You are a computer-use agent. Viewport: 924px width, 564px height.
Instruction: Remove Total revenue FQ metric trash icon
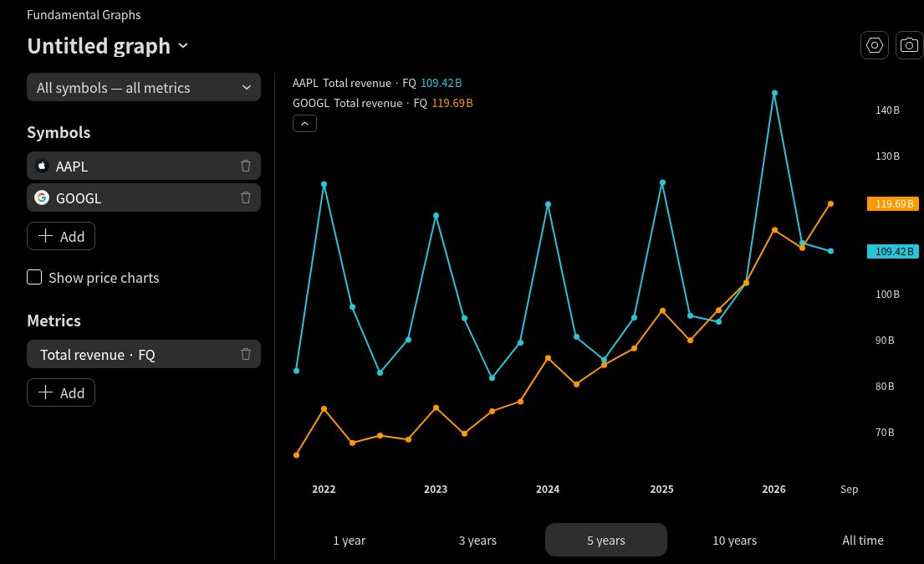point(246,354)
